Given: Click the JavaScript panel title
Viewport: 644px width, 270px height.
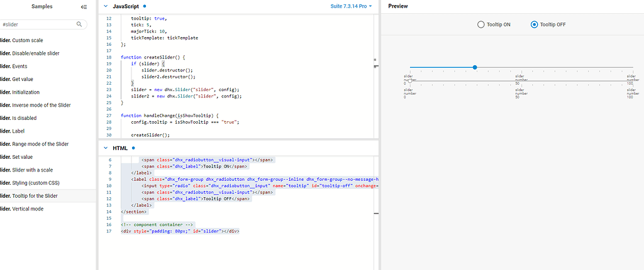Looking at the screenshot, I should click(126, 6).
